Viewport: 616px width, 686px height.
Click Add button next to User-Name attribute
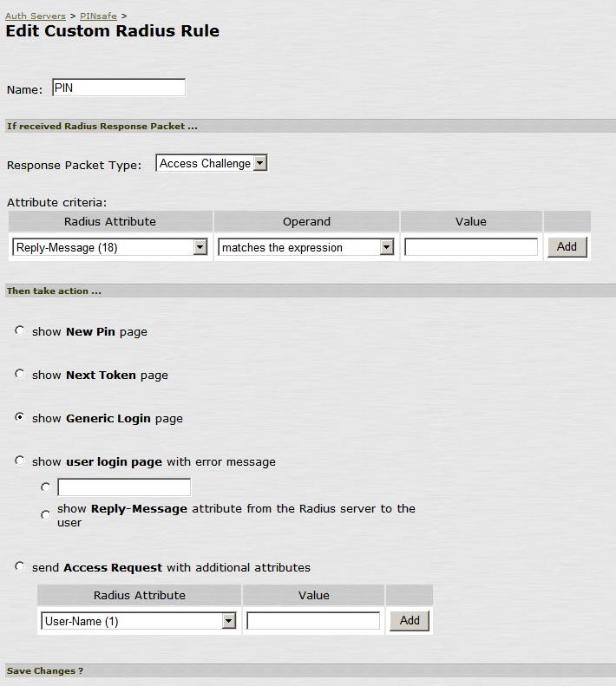click(410, 621)
